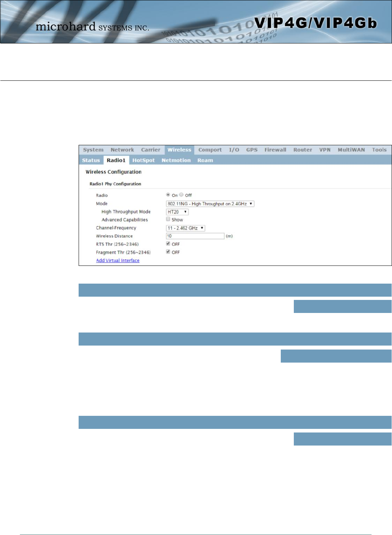392x535 pixels.
Task: Open the High Throughput Mode HT20 dropdown
Action: (177, 212)
